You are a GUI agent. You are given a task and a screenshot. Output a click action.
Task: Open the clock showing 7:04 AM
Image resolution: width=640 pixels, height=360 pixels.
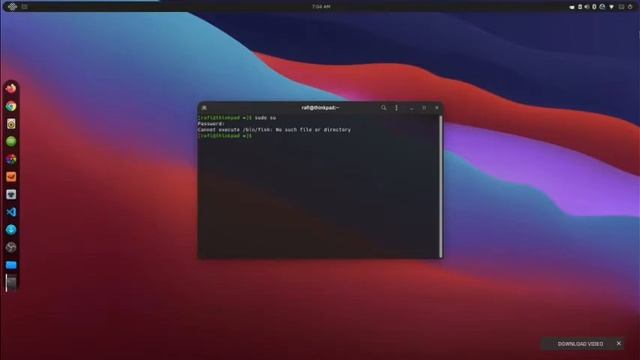tap(321, 7)
